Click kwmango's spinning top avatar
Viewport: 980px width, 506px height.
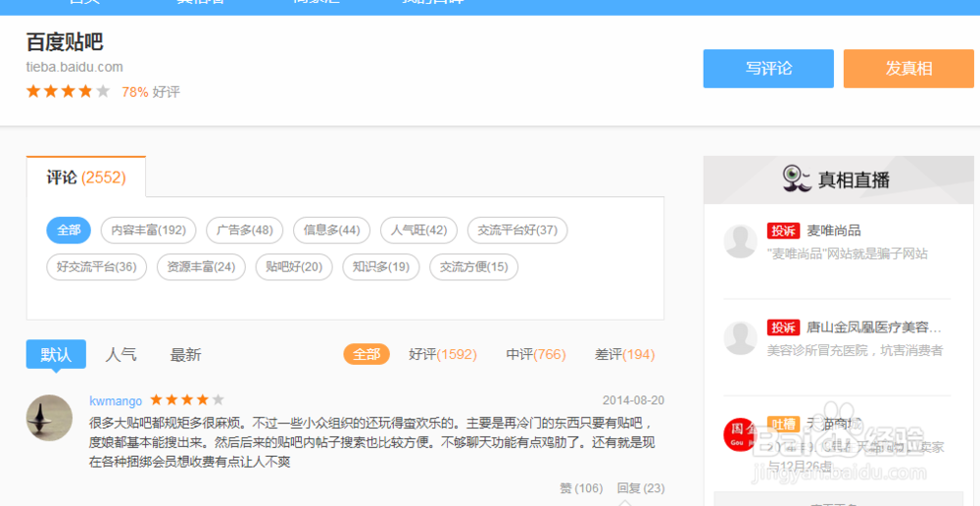[x=49, y=418]
